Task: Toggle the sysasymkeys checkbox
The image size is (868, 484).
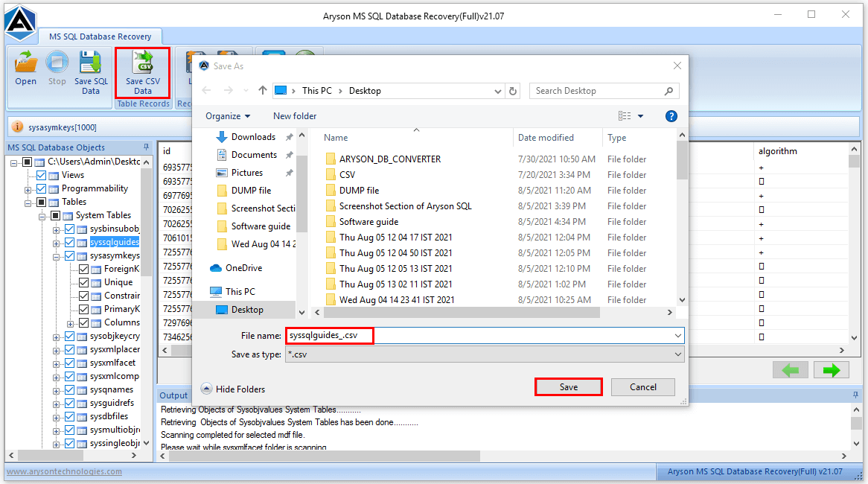Action: 70,255
